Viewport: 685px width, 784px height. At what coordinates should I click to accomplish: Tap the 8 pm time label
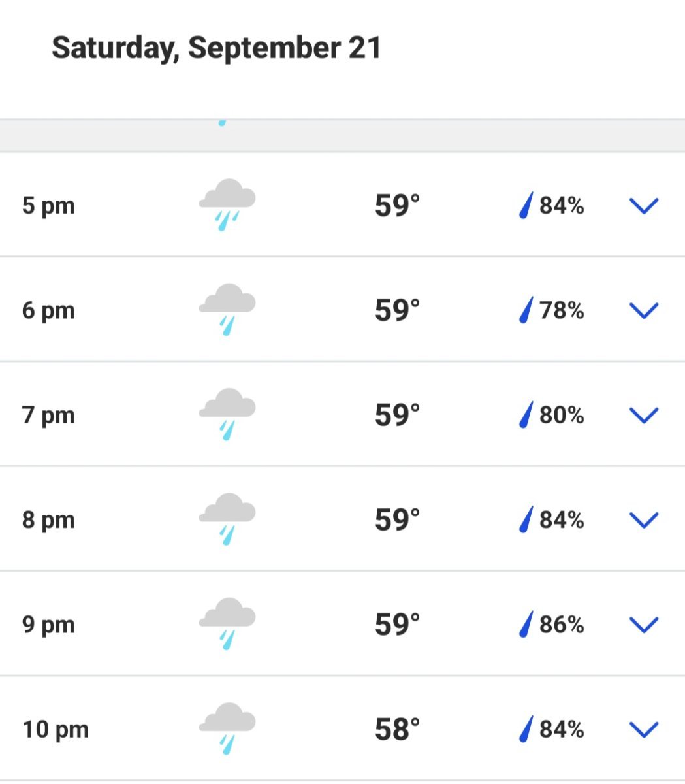click(x=48, y=520)
